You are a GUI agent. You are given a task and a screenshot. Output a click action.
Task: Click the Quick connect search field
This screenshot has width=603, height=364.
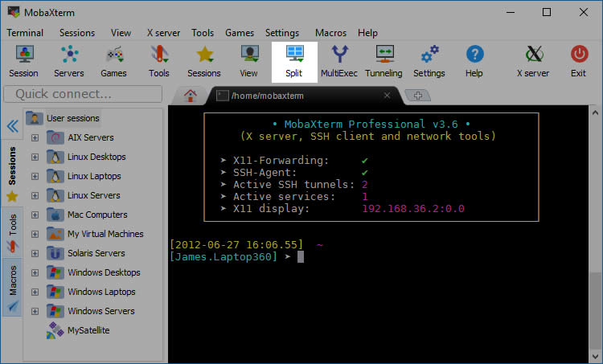click(x=83, y=94)
